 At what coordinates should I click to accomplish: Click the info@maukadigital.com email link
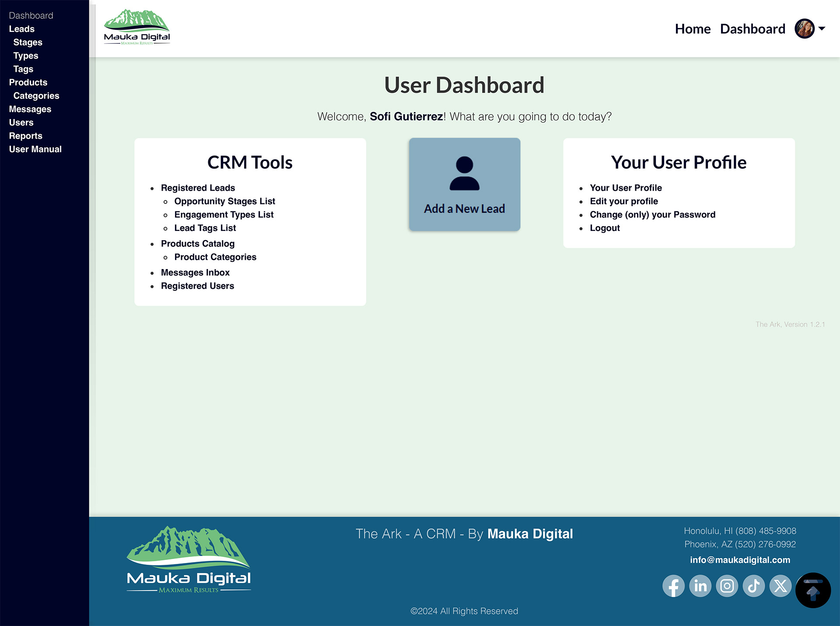point(740,560)
